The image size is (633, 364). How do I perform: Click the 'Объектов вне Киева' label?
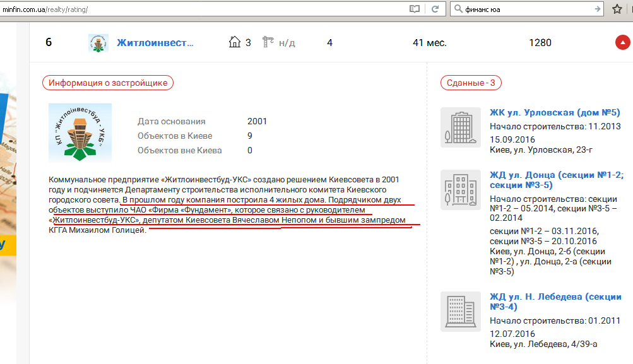pos(180,150)
